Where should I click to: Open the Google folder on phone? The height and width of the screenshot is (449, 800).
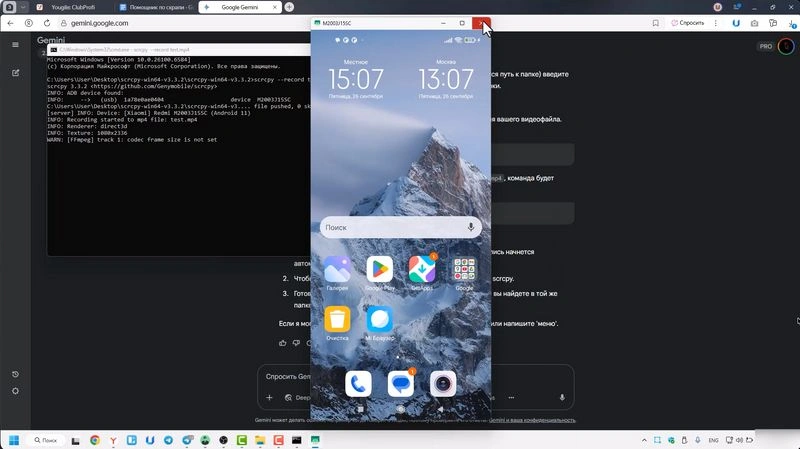[x=464, y=269]
